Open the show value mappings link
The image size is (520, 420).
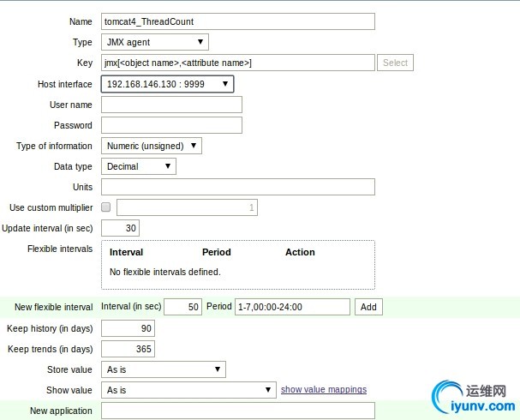coord(324,389)
